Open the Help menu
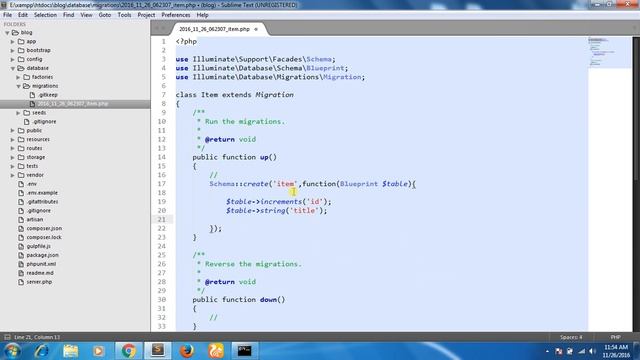Viewport: 640px width, 360px height. pos(202,15)
